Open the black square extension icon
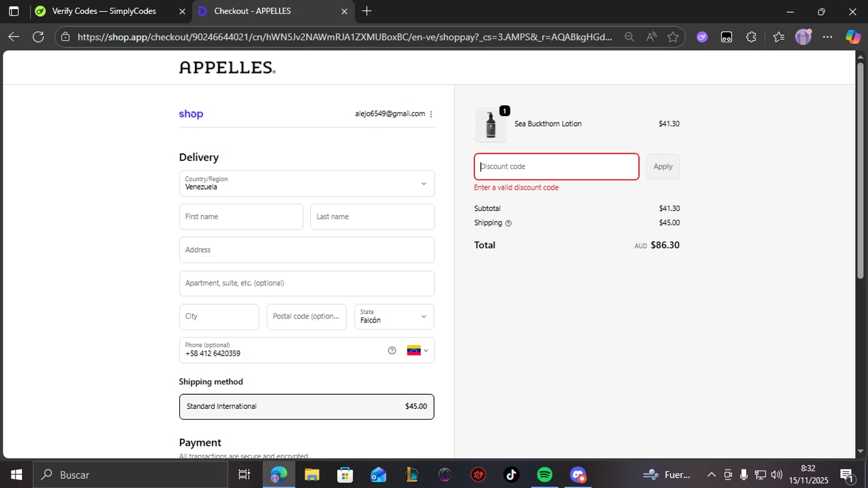 click(726, 37)
